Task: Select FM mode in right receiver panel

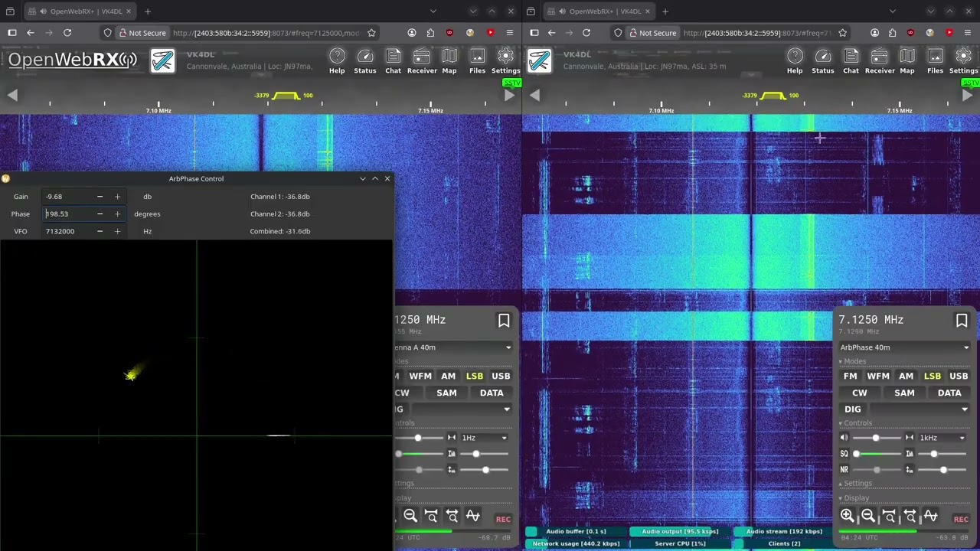Action: click(x=850, y=376)
